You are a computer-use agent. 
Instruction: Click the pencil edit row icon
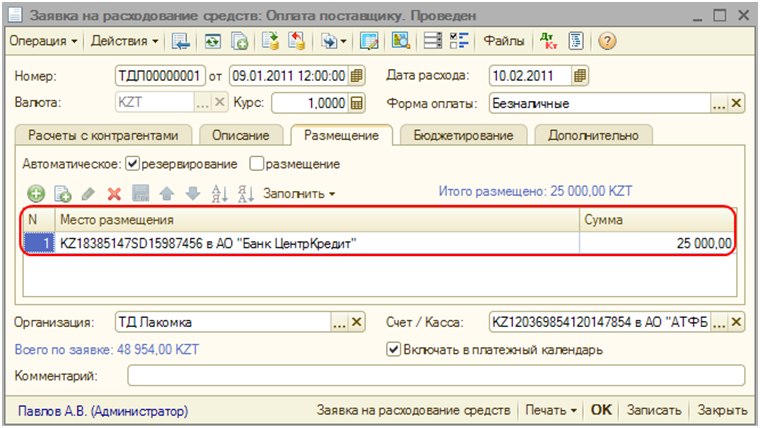(88, 193)
